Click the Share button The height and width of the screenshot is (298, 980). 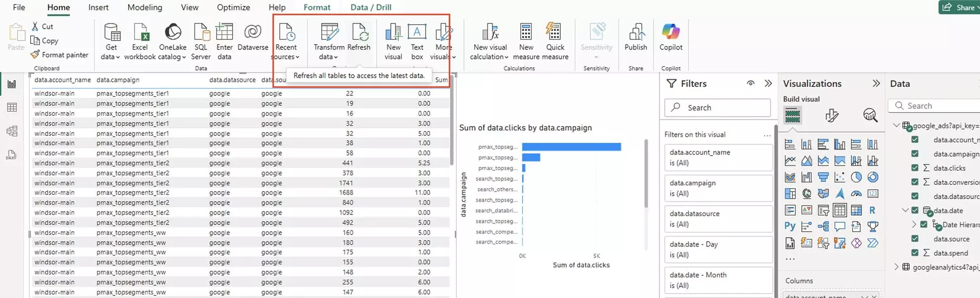[959, 7]
